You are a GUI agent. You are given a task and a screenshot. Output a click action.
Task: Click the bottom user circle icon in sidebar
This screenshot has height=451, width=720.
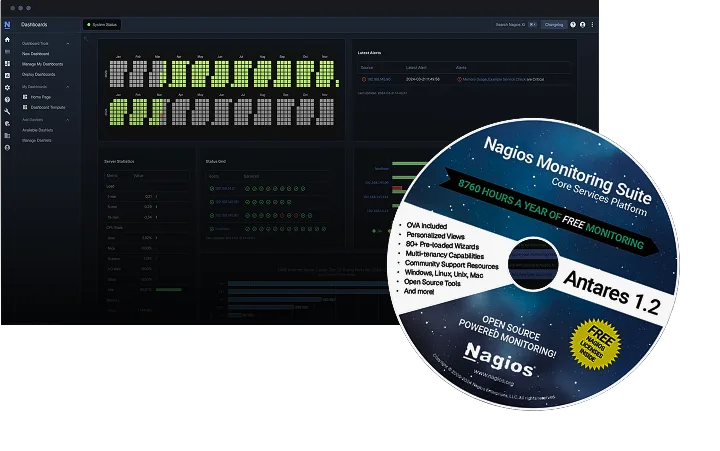coord(7,148)
